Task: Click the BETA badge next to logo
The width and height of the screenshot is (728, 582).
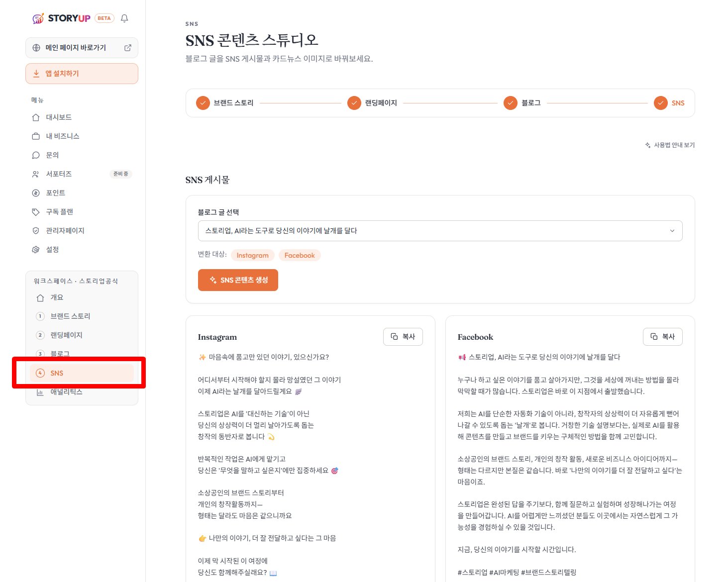Action: point(104,18)
